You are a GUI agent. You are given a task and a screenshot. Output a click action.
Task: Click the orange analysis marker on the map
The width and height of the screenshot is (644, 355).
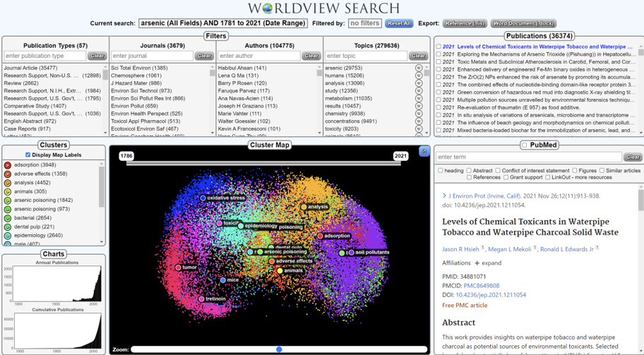[x=304, y=207]
